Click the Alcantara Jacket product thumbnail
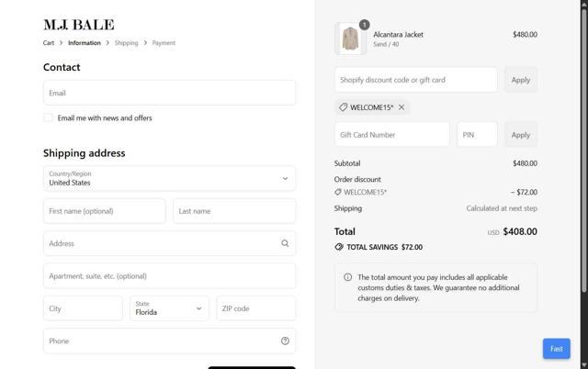The width and height of the screenshot is (588, 369). coord(350,39)
